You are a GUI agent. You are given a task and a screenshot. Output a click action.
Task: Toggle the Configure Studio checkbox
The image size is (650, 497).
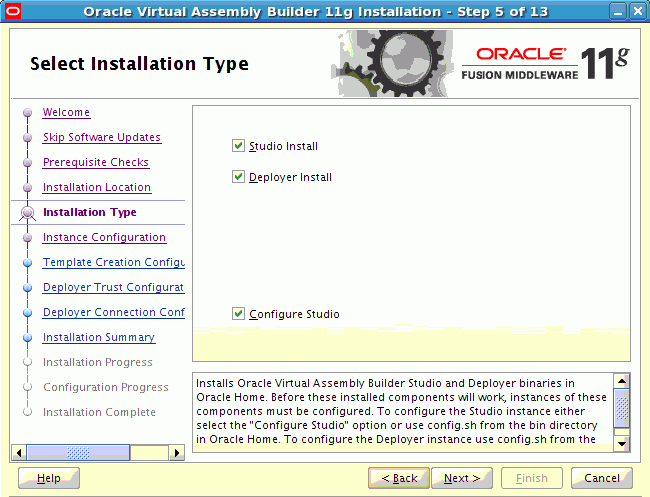pos(238,314)
